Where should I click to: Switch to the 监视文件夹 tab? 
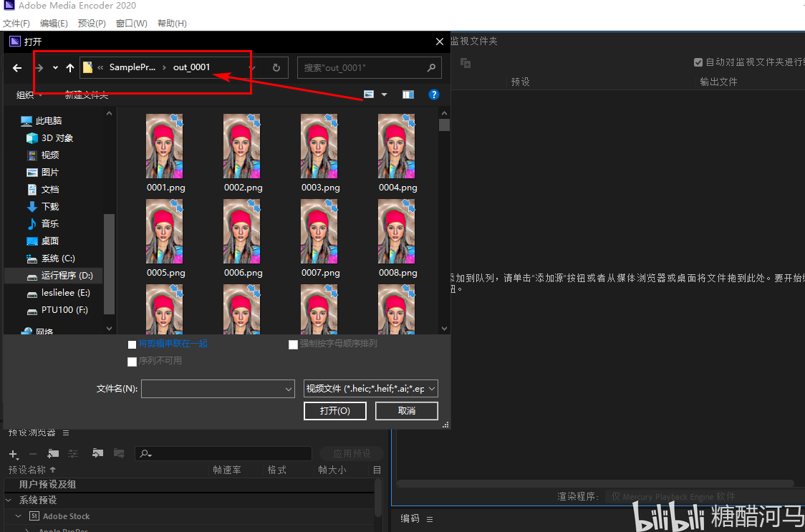click(x=474, y=41)
